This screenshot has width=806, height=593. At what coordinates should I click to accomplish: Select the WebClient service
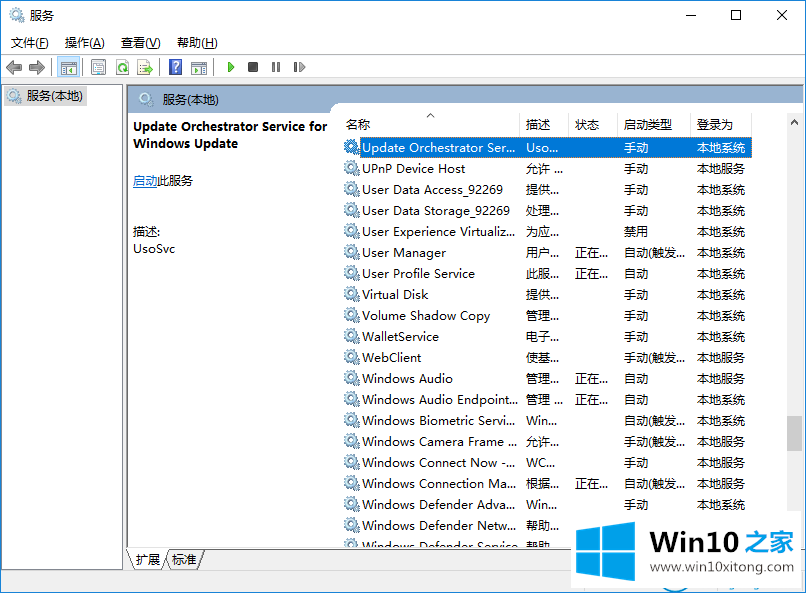[547, 358]
